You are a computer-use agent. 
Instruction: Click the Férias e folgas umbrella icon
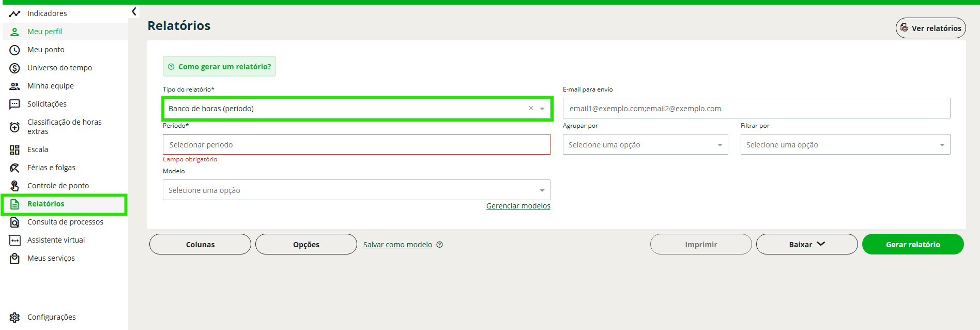click(x=14, y=168)
